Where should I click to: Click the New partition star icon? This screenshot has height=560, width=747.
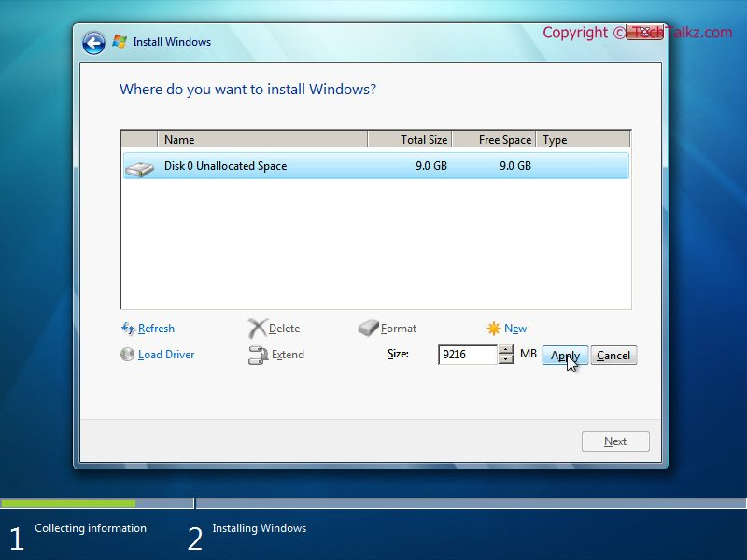coord(494,329)
